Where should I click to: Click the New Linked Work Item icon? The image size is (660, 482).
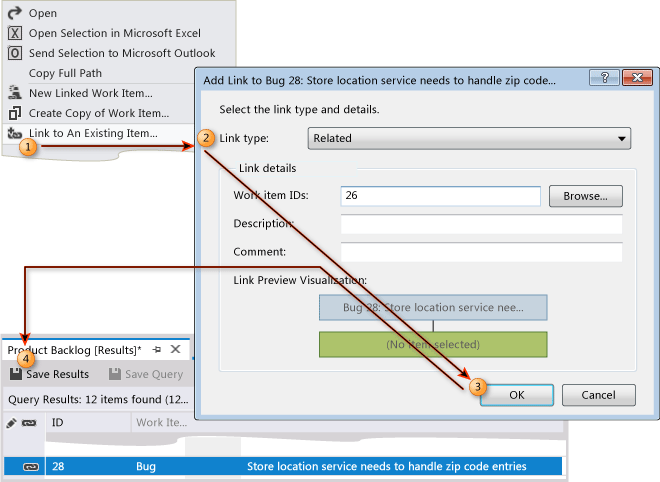(x=15, y=93)
